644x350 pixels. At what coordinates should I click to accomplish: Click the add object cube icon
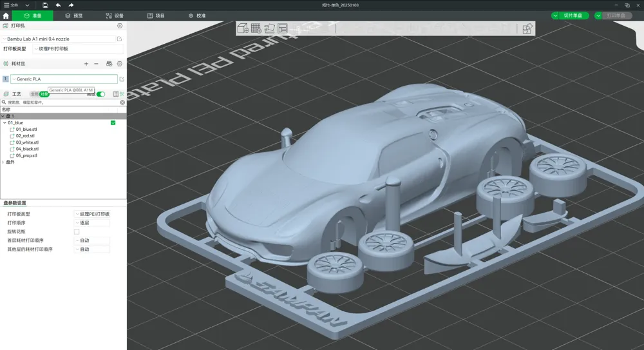[x=243, y=28]
